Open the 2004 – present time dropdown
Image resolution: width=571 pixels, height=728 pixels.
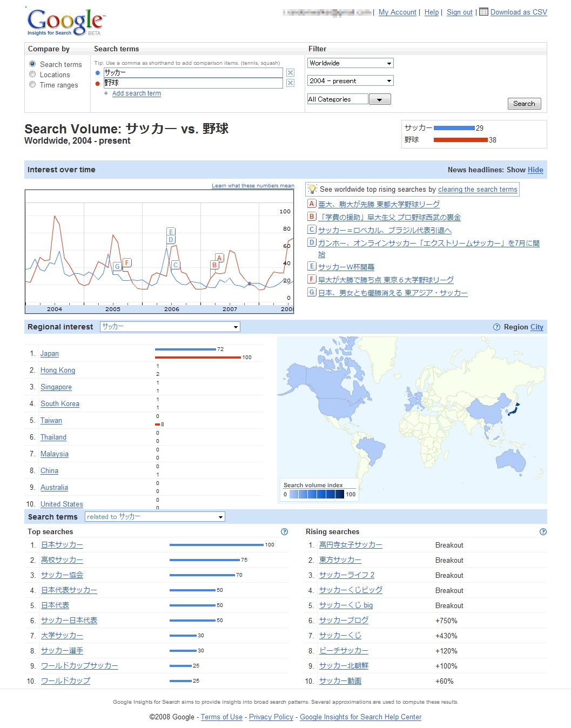coord(350,80)
